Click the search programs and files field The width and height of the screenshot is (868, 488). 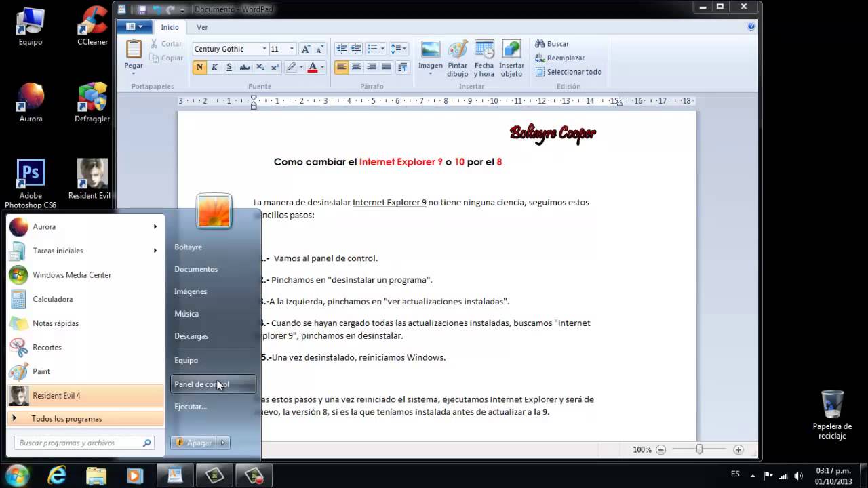pos(84,443)
